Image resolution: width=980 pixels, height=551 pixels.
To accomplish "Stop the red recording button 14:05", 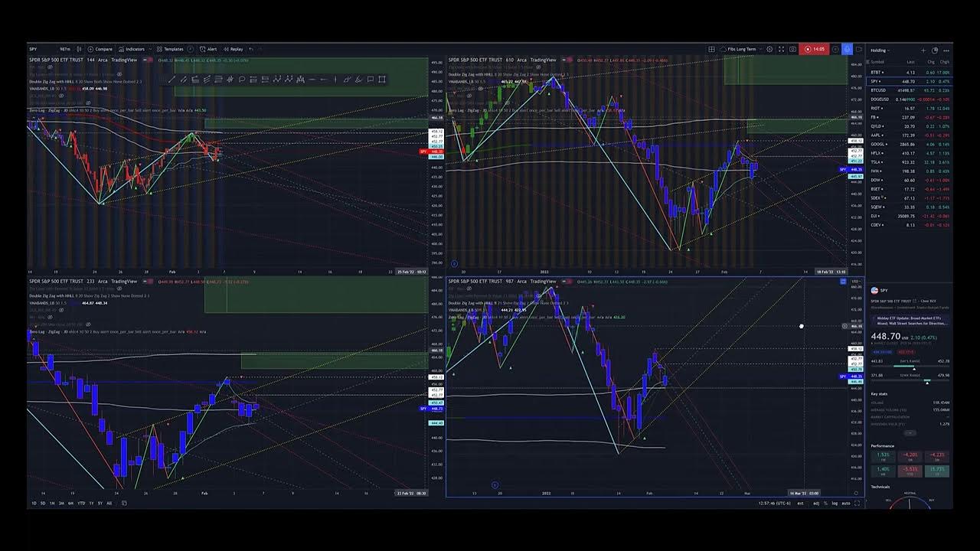I will pyautogui.click(x=814, y=49).
